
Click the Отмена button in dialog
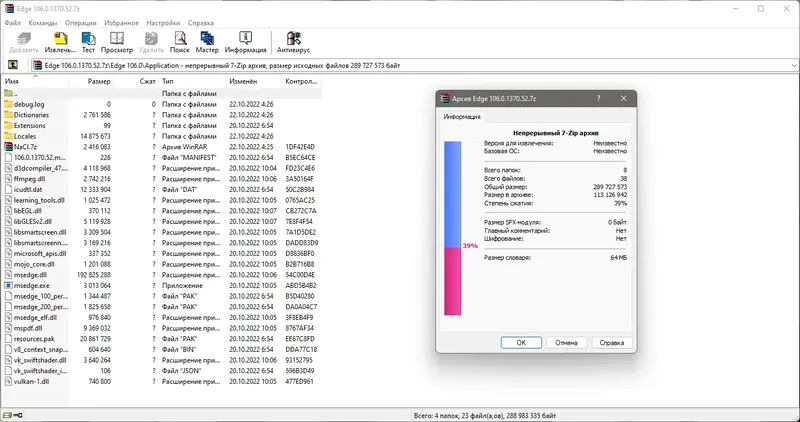point(566,343)
